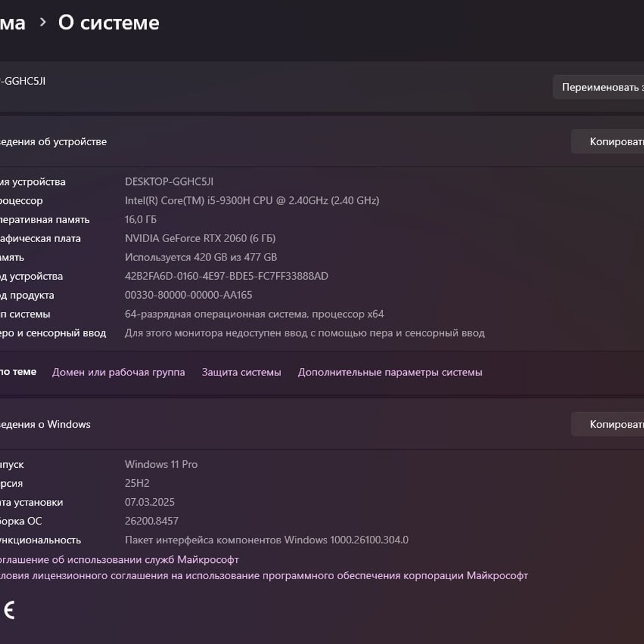Viewport: 644px width, 644px height.
Task: Click the «дата установки» row label
Action: (x=31, y=502)
